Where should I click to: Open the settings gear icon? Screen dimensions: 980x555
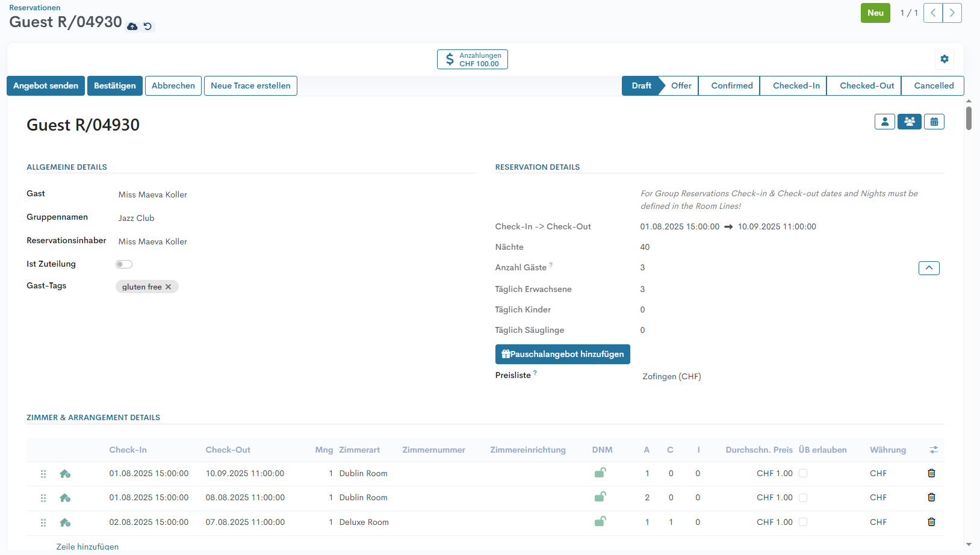pos(944,59)
